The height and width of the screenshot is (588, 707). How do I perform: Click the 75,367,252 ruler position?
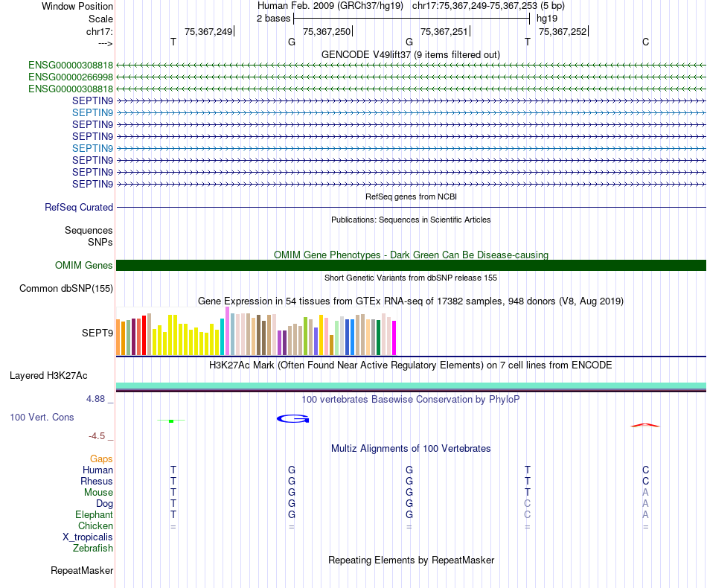pyautogui.click(x=563, y=31)
